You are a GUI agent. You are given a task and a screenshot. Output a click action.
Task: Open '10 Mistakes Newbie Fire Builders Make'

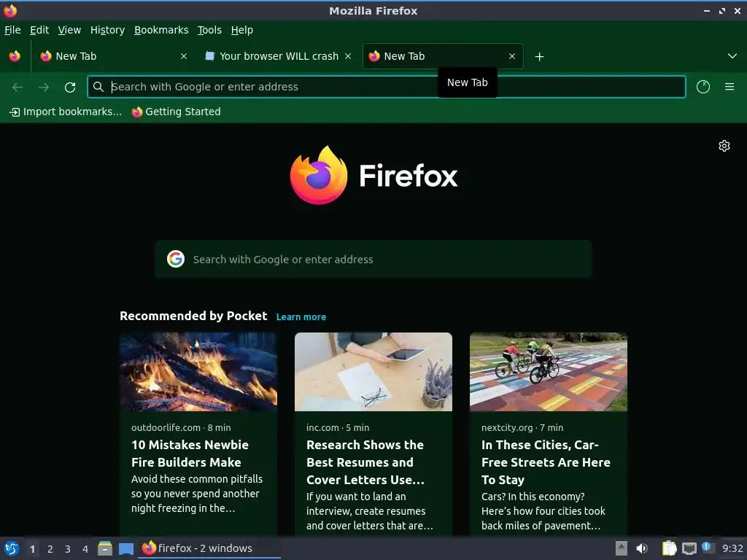(190, 454)
